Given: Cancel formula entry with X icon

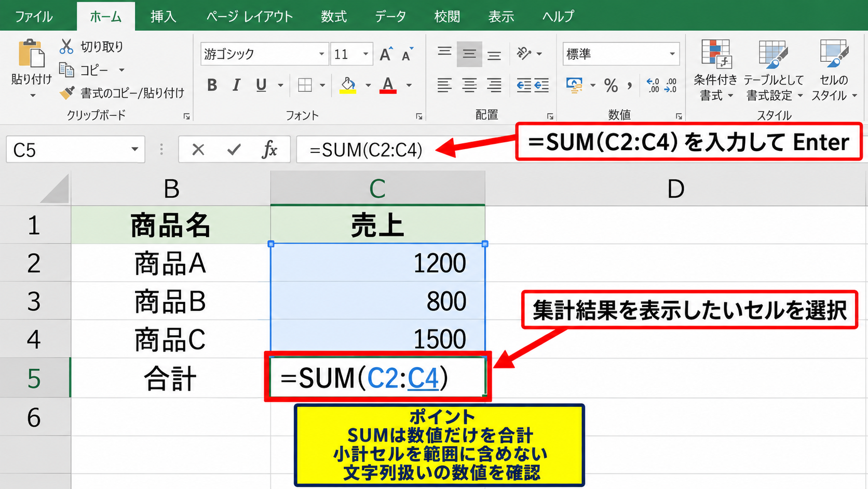Looking at the screenshot, I should [198, 150].
